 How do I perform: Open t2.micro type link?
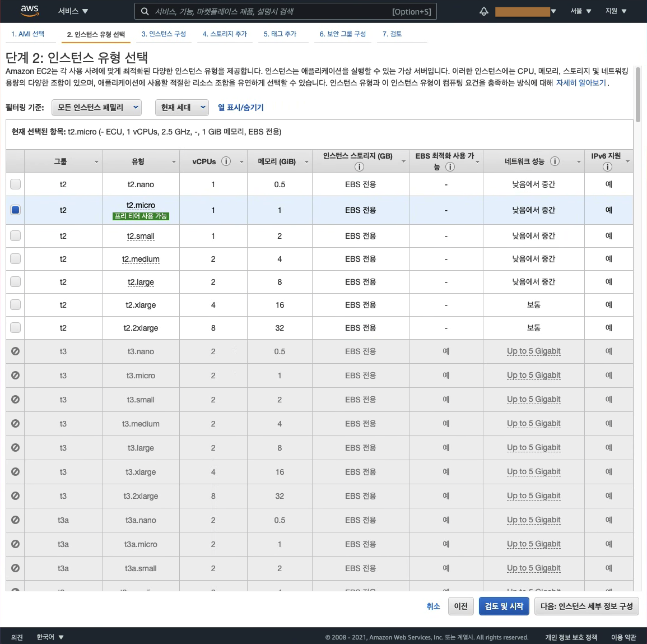point(141,205)
